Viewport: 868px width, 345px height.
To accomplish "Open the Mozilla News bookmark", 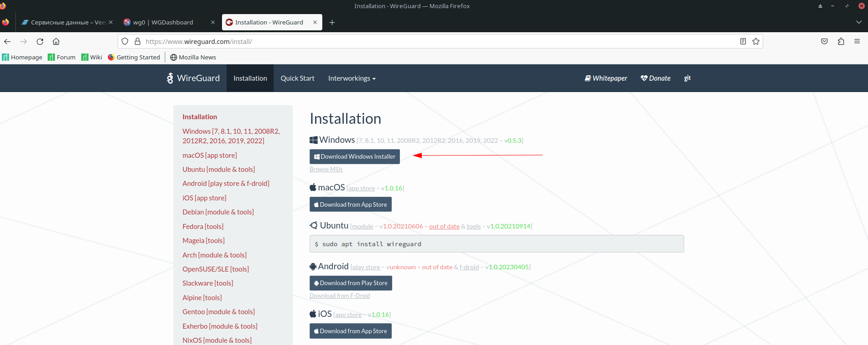I will pyautogui.click(x=193, y=57).
